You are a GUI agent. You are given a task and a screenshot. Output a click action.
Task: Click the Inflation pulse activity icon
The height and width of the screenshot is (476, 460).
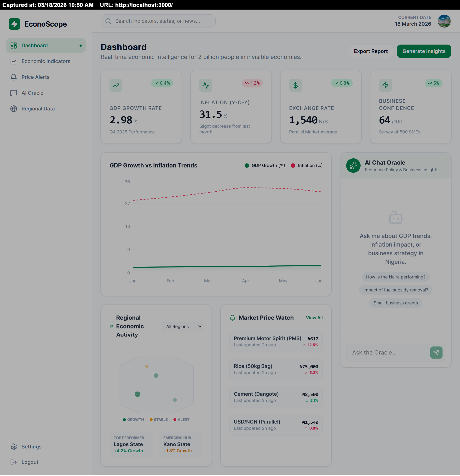206,85
